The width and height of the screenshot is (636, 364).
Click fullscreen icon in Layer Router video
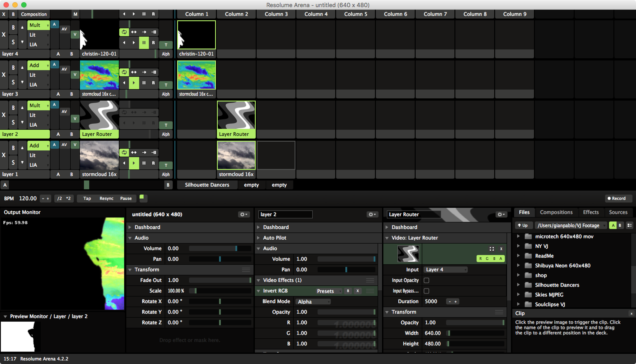click(492, 249)
